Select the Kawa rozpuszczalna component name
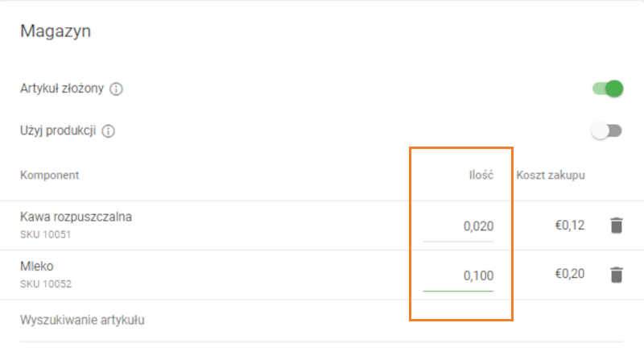Image resolution: width=644 pixels, height=356 pixels. 76,217
